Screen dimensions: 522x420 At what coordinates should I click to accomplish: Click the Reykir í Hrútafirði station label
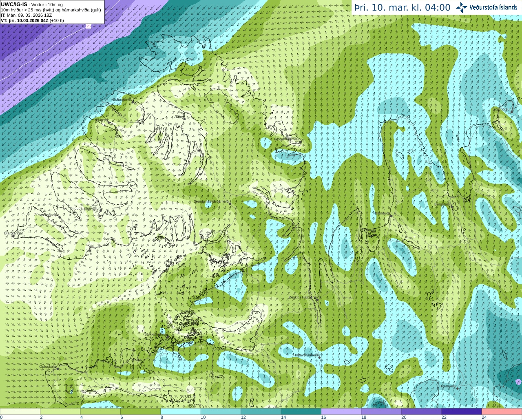pyautogui.click(x=302, y=297)
